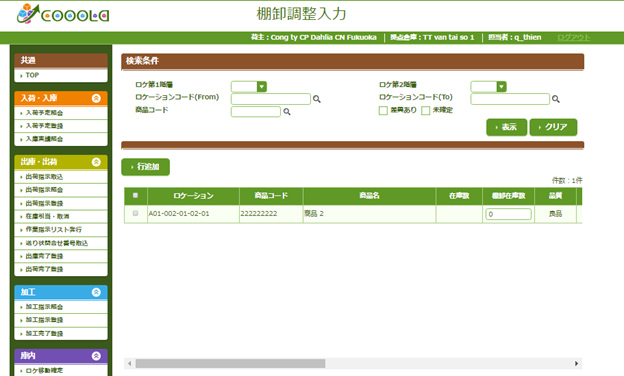Click the scrollbar right arrow

pyautogui.click(x=576, y=363)
